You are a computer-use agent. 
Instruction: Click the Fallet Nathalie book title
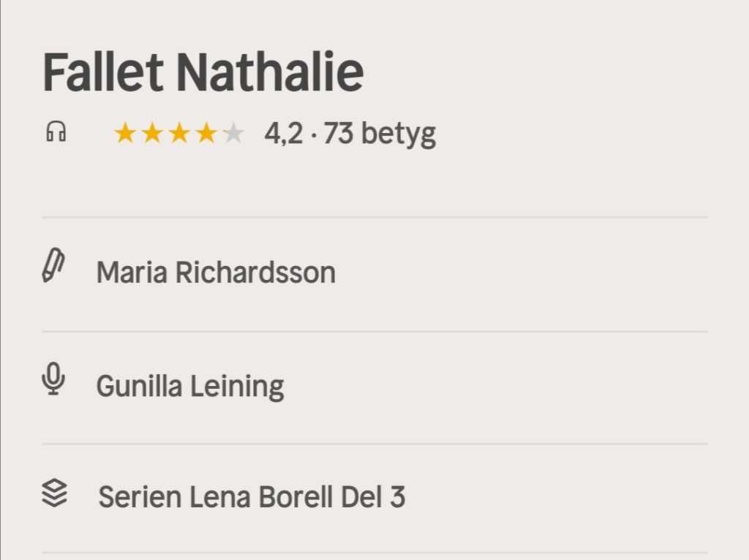click(203, 72)
